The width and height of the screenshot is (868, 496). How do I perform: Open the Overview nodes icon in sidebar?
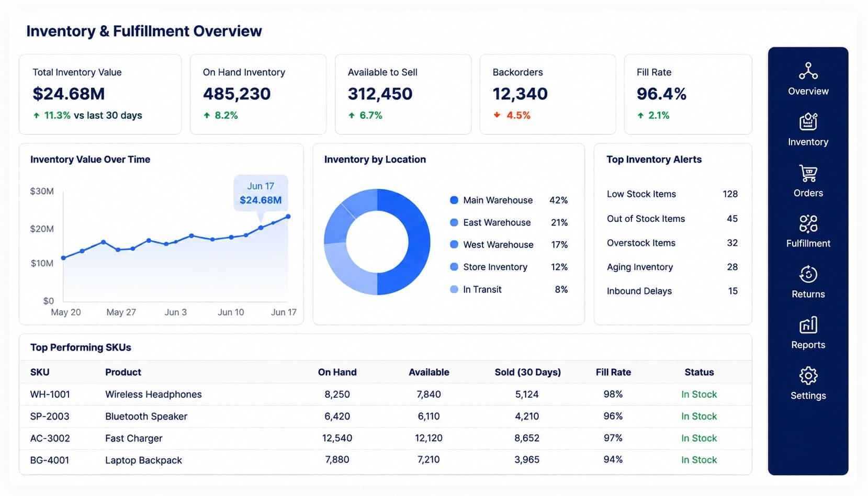click(808, 71)
